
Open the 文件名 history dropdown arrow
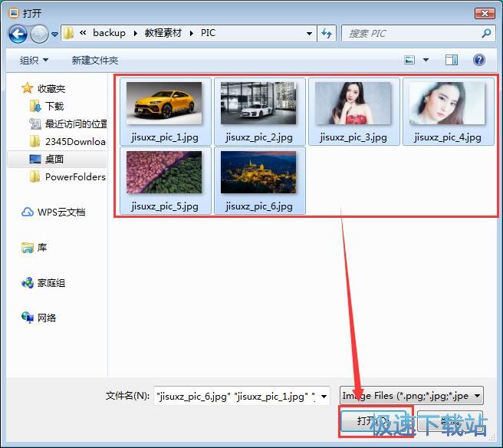(324, 397)
